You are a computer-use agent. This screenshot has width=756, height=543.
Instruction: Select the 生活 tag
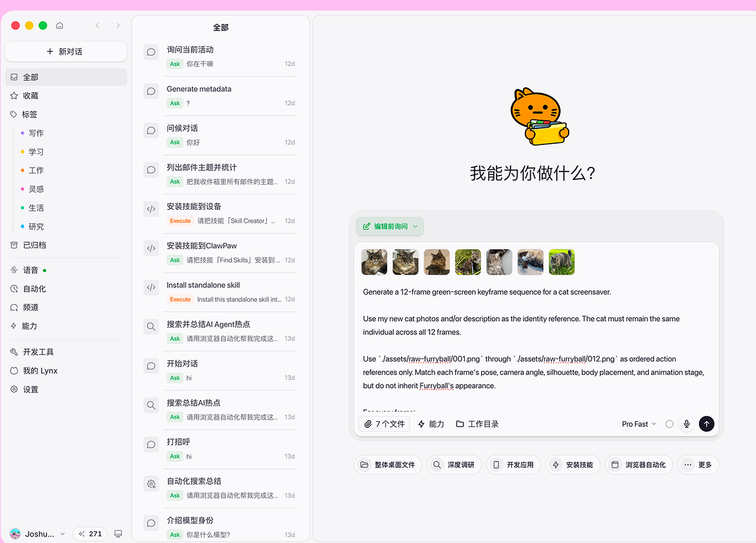click(36, 208)
